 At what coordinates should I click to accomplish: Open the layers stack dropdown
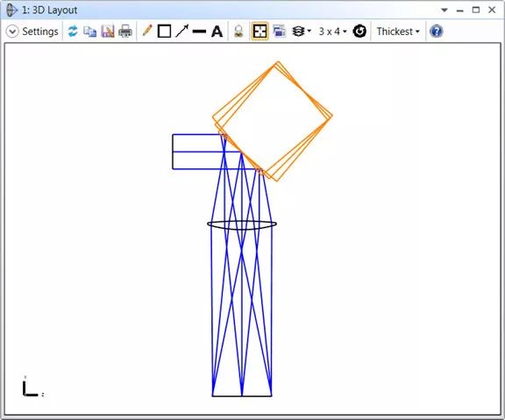(301, 32)
